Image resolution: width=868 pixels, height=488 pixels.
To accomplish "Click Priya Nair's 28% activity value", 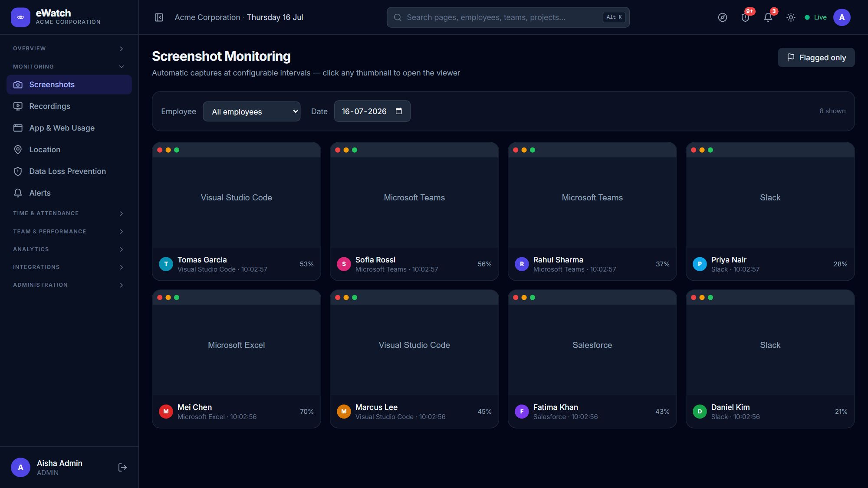I will point(841,264).
